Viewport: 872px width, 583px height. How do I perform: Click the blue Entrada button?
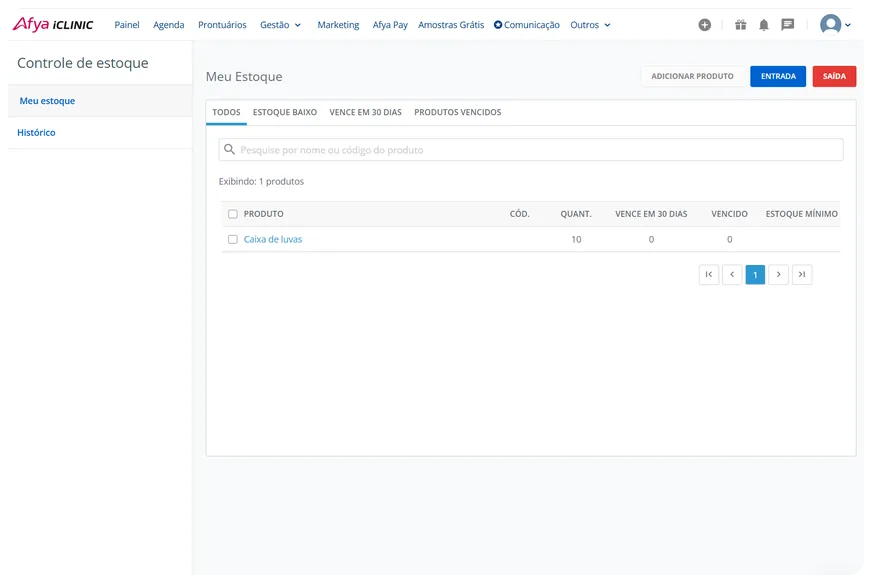click(x=778, y=76)
